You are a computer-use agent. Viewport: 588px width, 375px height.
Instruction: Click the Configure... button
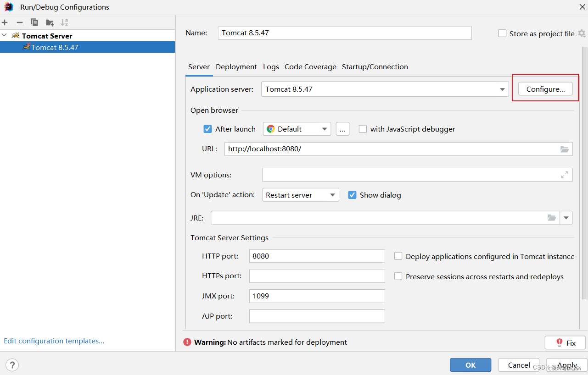[x=545, y=89]
